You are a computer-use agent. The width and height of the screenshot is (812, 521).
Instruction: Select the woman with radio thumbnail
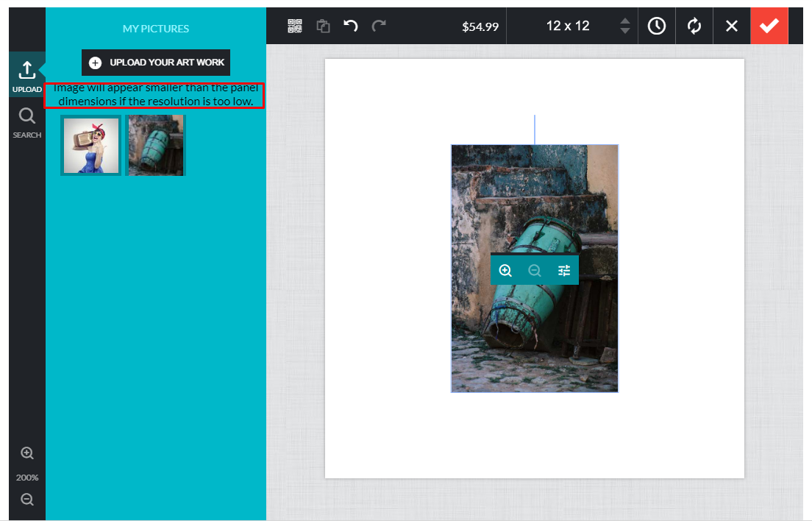[x=91, y=146]
